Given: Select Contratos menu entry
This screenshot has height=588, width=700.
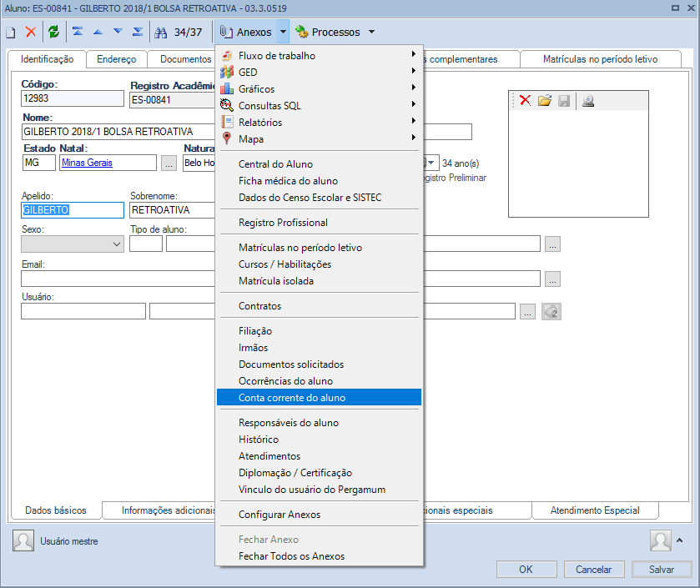Looking at the screenshot, I should tap(320, 306).
